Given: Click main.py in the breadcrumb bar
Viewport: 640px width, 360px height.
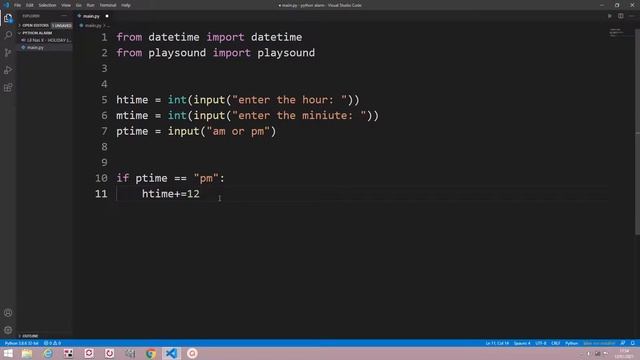Looking at the screenshot, I should [x=93, y=25].
